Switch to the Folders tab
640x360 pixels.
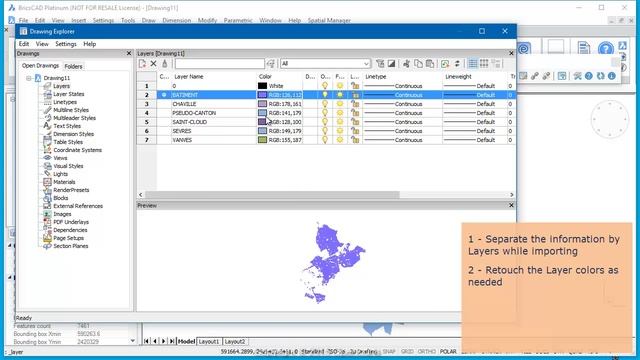tap(73, 66)
